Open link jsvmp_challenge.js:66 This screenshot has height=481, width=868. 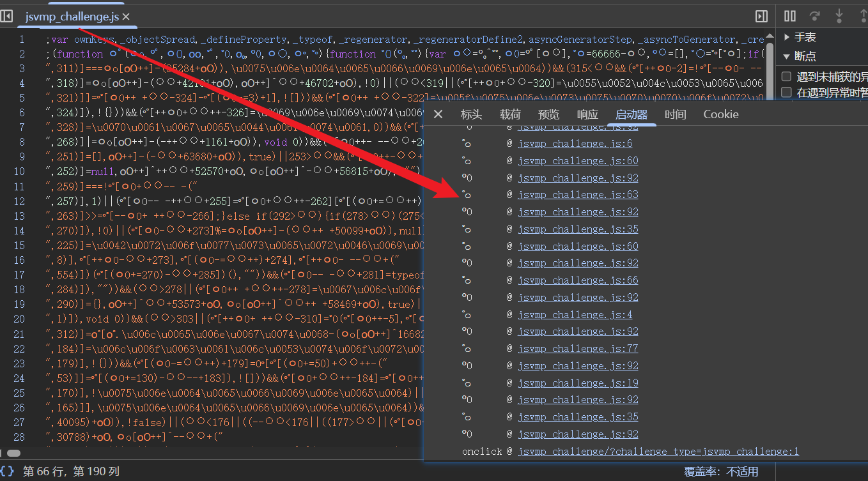578,280
